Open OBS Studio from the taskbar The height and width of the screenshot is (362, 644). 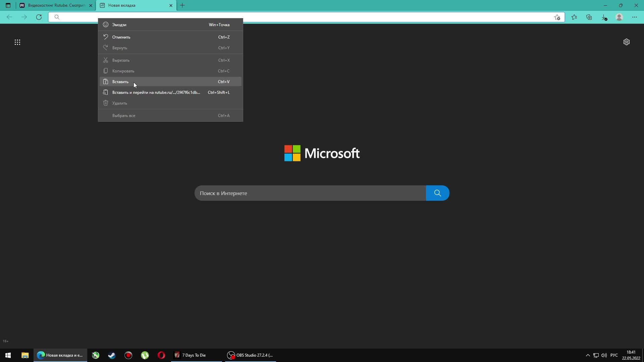(250, 355)
